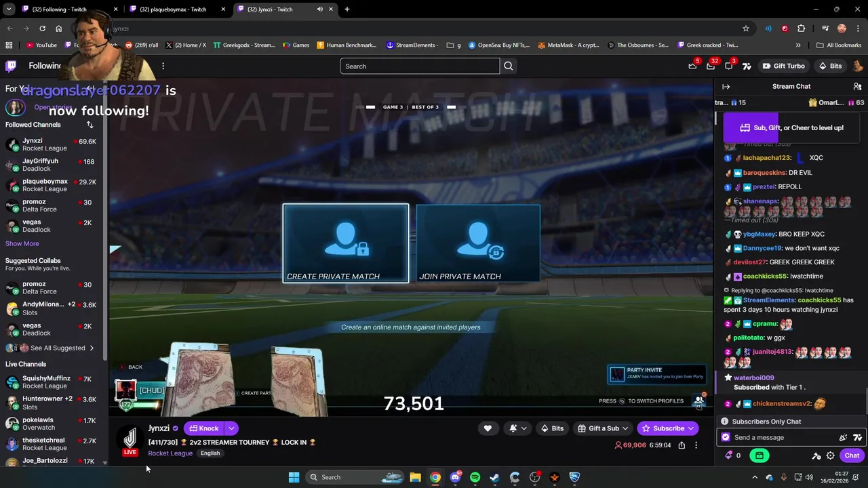Open the chat settings gear
868x488 pixels.
[830, 455]
